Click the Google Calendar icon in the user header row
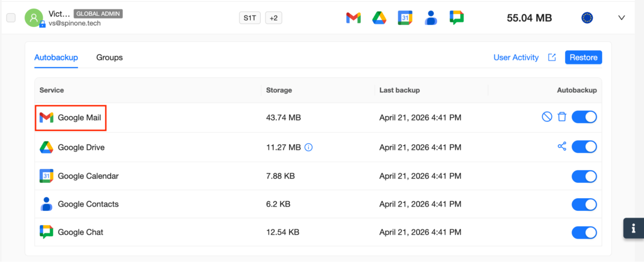Image resolution: width=644 pixels, height=262 pixels. [x=405, y=18]
